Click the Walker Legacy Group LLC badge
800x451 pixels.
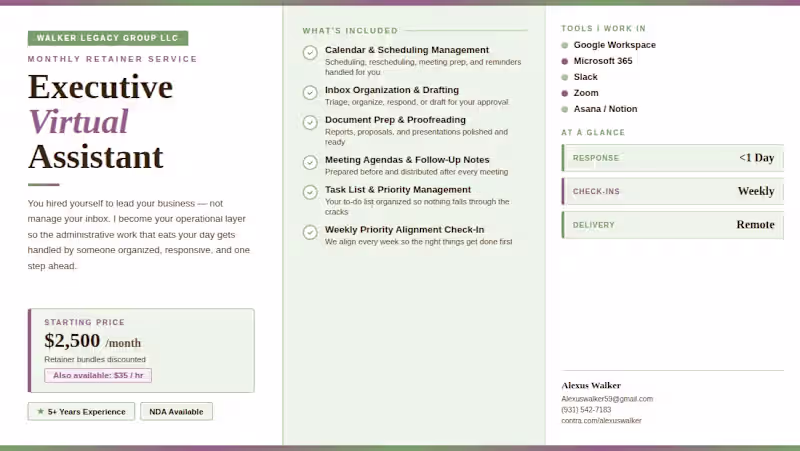coord(108,38)
